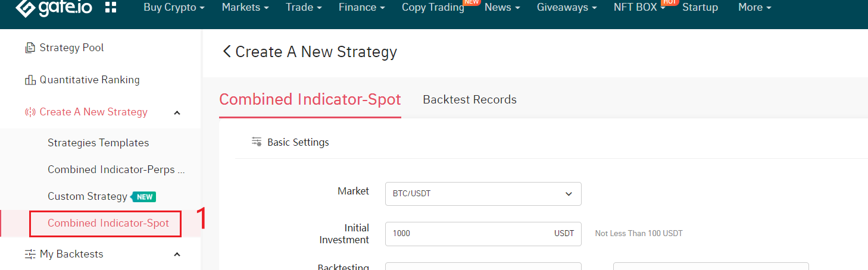Viewport: 868px width, 270px height.
Task: Select Combined Indicator-Perps in sidebar
Action: [116, 169]
